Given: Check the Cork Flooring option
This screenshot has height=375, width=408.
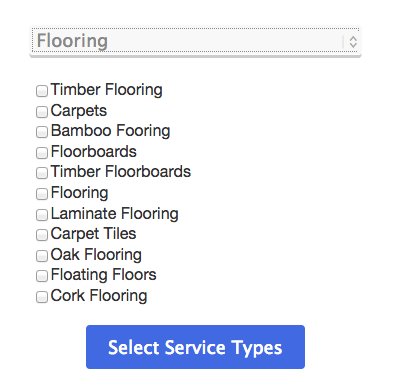Looking at the screenshot, I should coord(42,297).
